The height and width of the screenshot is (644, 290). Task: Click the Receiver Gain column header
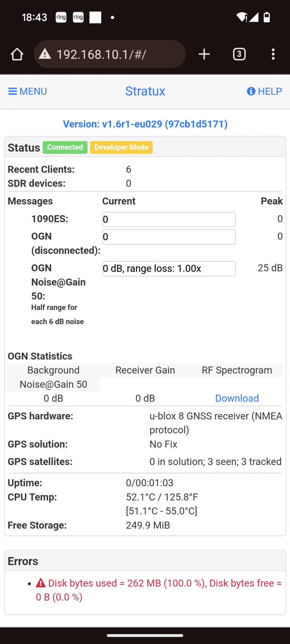point(145,370)
